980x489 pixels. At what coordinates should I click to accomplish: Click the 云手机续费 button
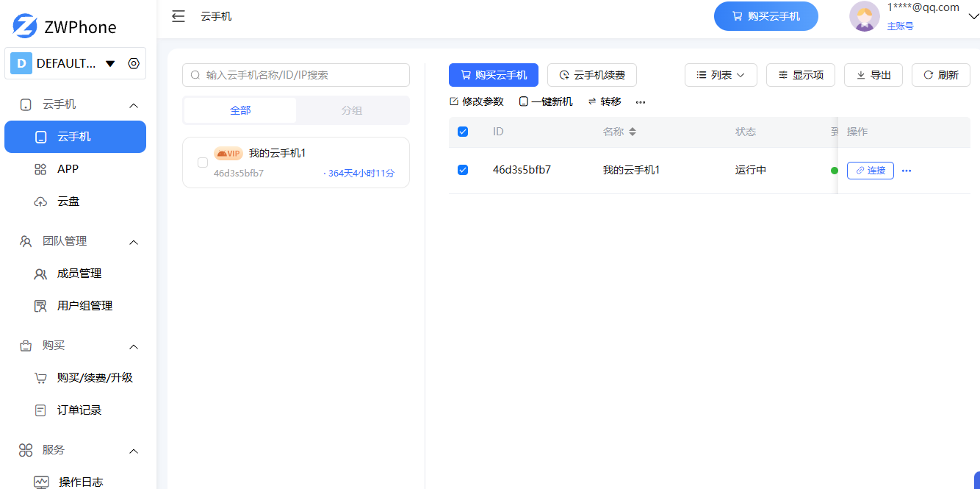(592, 75)
